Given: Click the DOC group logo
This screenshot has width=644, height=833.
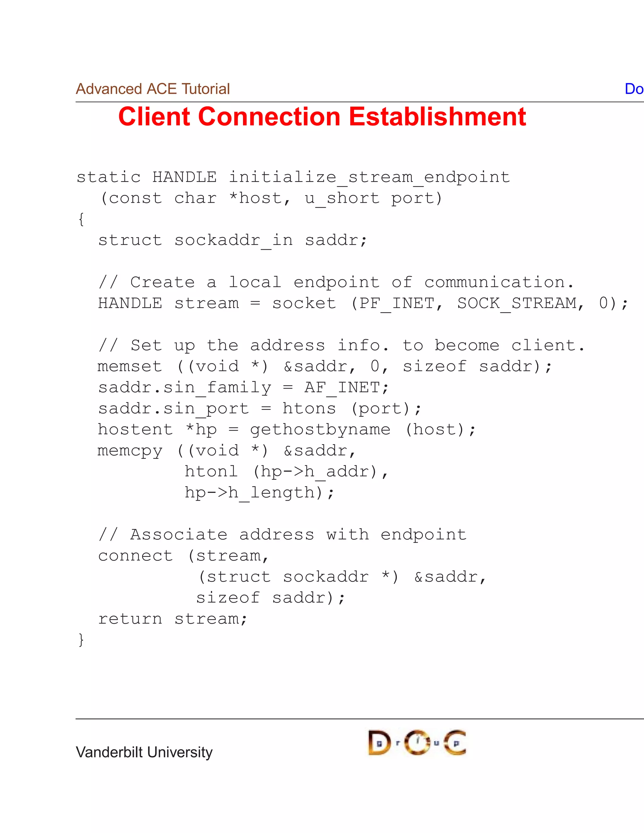Looking at the screenshot, I should pos(417,742).
